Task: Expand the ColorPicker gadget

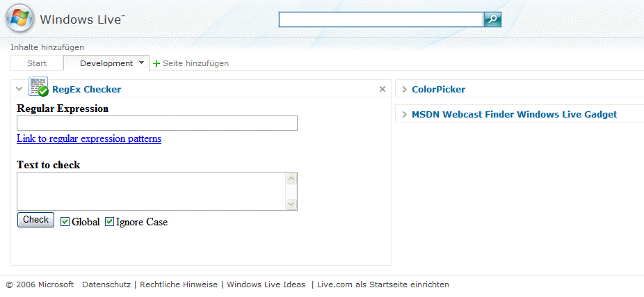Action: point(405,90)
